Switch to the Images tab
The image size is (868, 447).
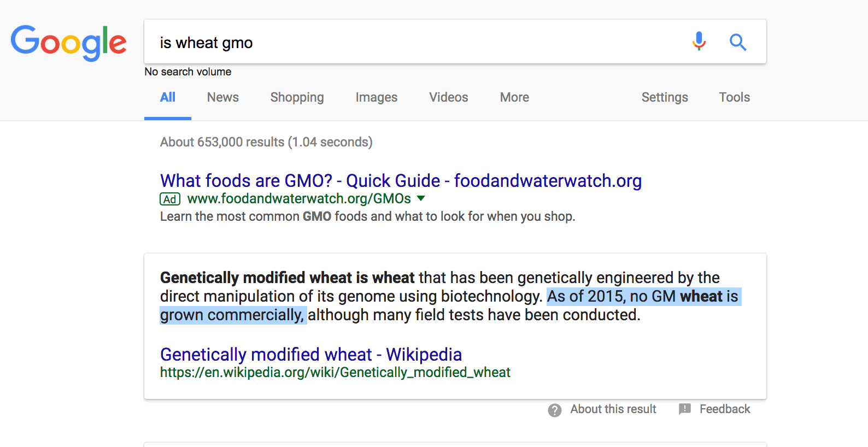tap(376, 97)
